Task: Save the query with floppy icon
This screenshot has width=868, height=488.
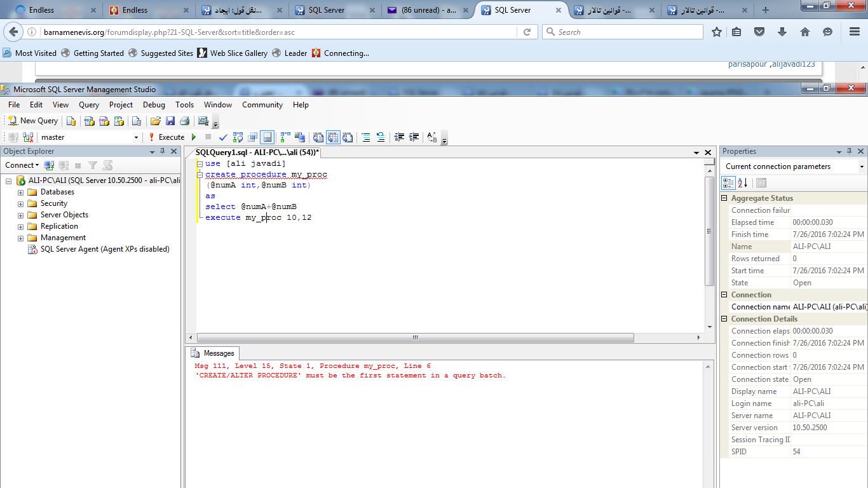Action: point(170,121)
